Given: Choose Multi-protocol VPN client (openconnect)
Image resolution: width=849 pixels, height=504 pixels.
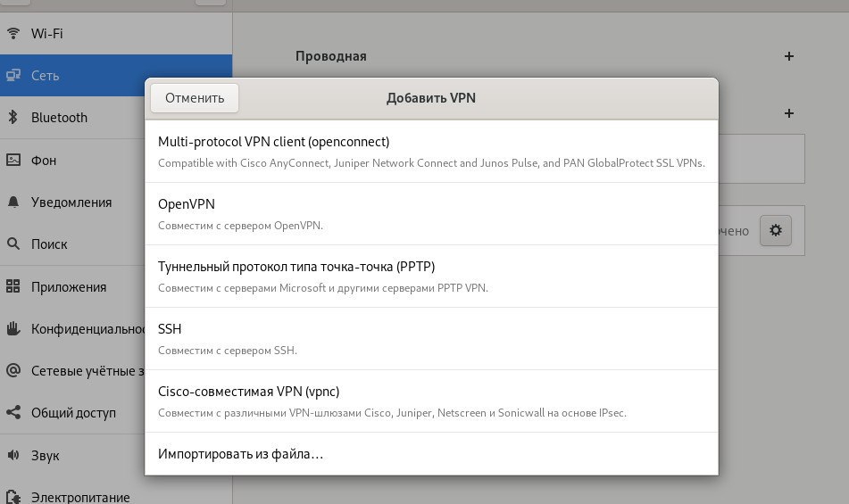Looking at the screenshot, I should point(431,152).
